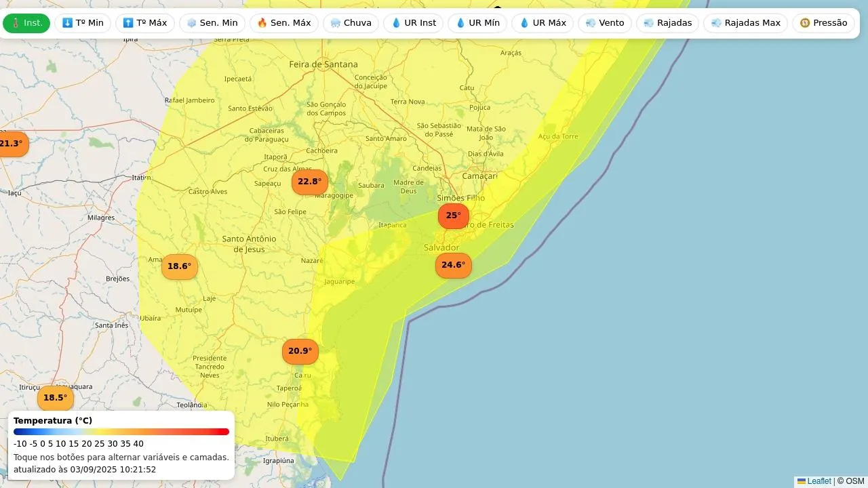Open the Leaflet attribution link
868x488 pixels.
pyautogui.click(x=819, y=481)
